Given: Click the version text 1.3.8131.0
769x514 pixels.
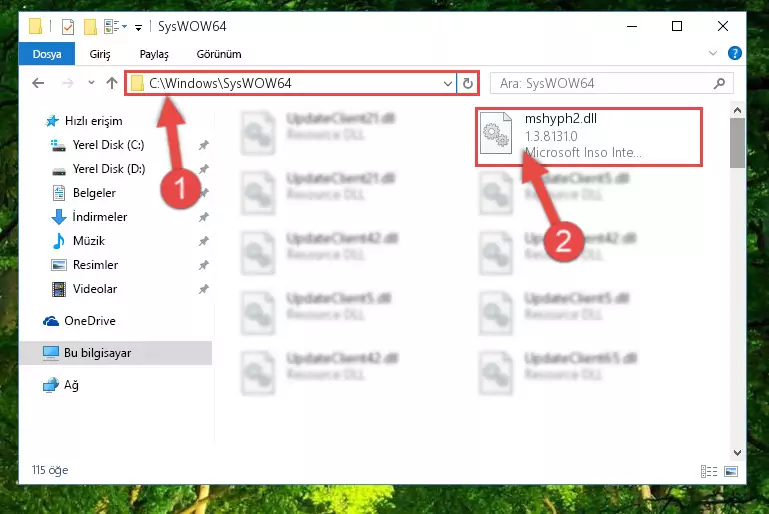Looking at the screenshot, I should [x=551, y=136].
